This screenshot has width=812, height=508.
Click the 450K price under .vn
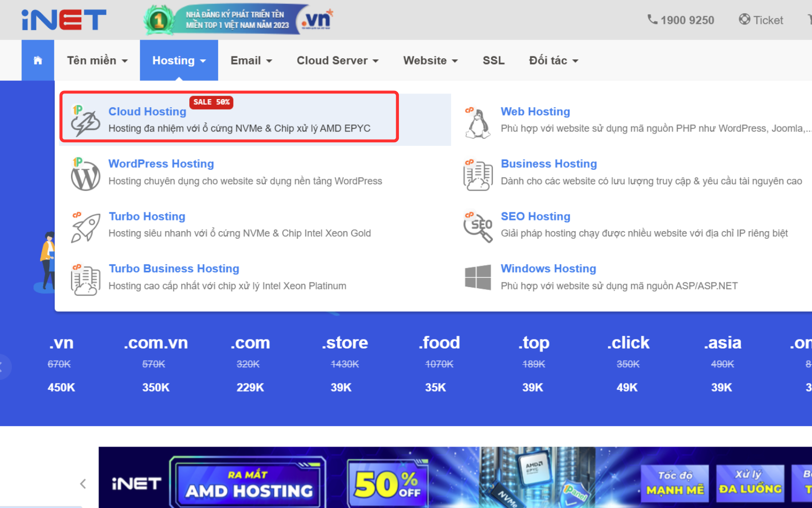[61, 388]
